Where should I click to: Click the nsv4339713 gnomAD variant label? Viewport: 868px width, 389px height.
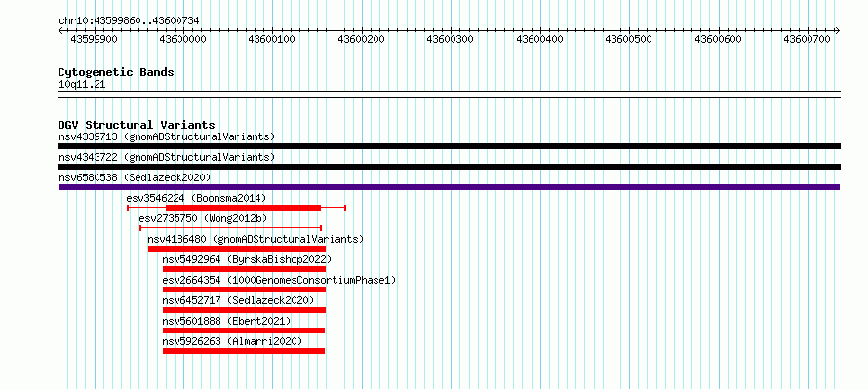click(167, 136)
